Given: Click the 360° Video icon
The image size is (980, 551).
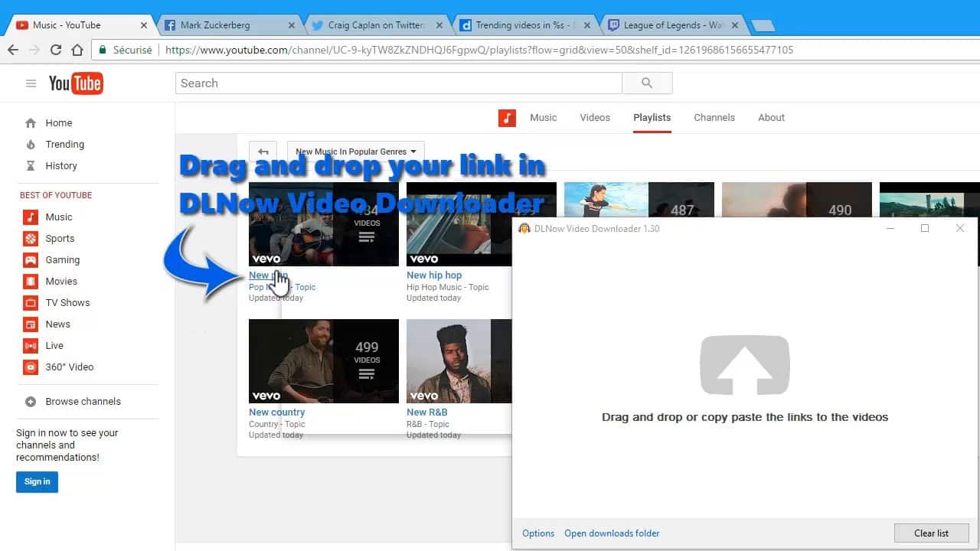Looking at the screenshot, I should coord(31,367).
